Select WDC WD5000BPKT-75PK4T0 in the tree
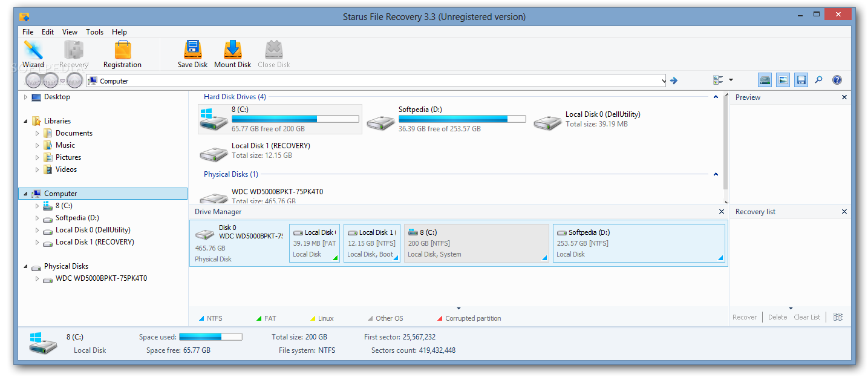 [101, 278]
